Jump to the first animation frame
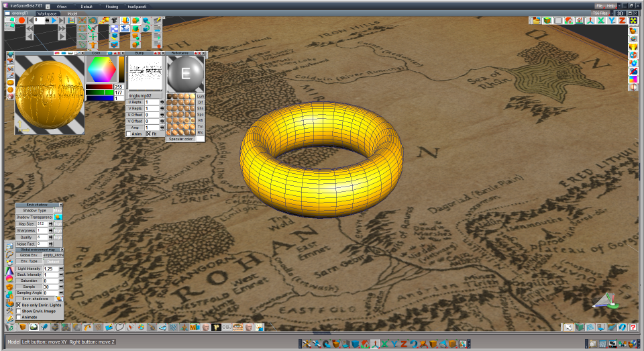Viewport: 644px width, 351px height. [30, 20]
